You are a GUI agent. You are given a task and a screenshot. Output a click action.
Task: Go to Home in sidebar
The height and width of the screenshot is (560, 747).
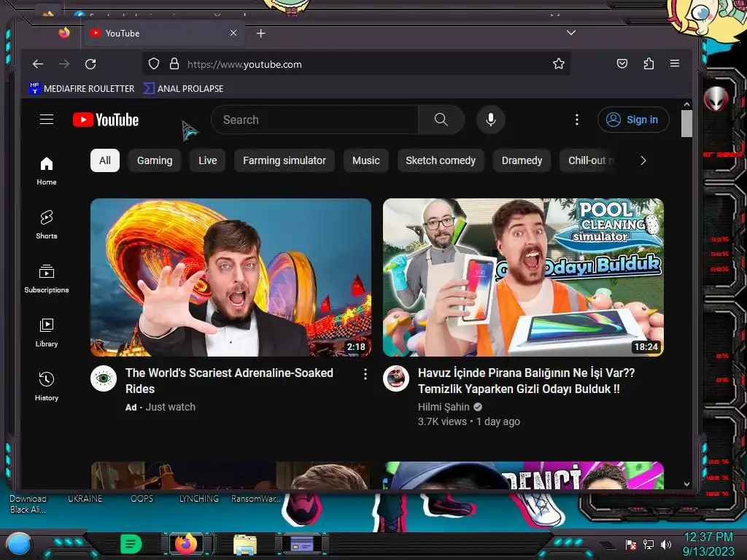tap(47, 171)
